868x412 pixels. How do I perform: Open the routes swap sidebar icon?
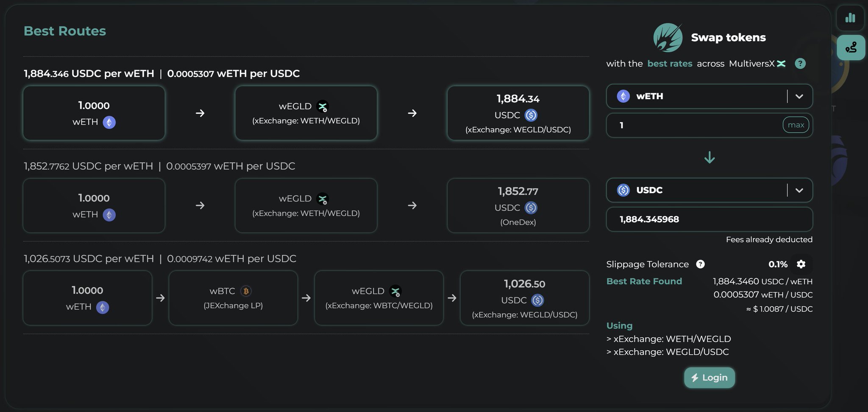point(851,48)
